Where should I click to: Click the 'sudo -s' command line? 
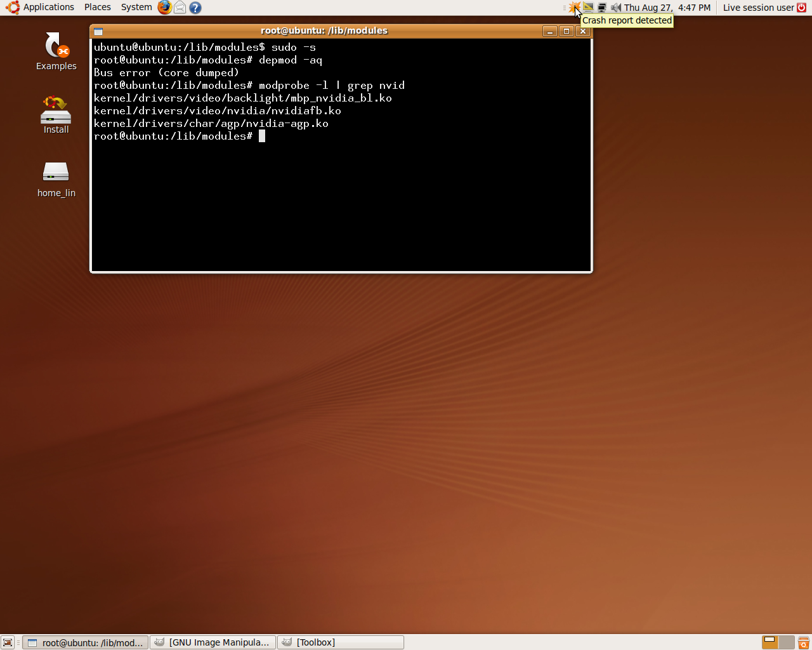pyautogui.click(x=205, y=47)
